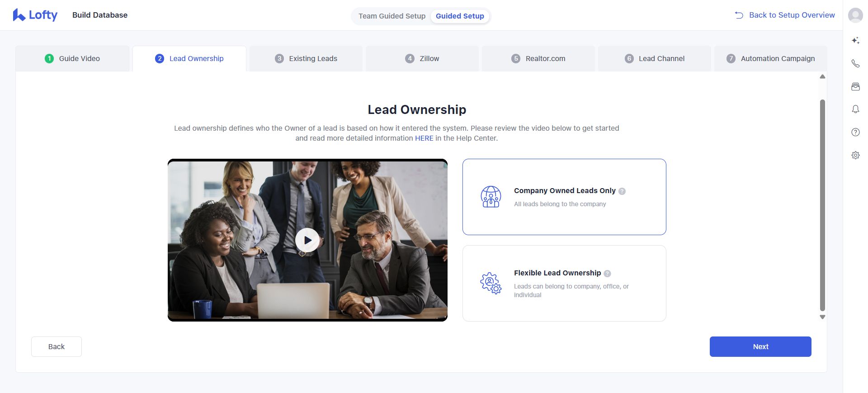
Task: Go to the Existing Leads tab
Action: [x=306, y=59]
